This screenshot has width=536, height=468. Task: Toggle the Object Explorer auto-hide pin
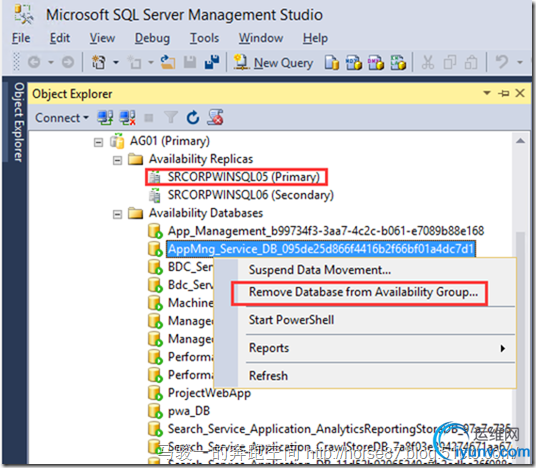click(504, 93)
